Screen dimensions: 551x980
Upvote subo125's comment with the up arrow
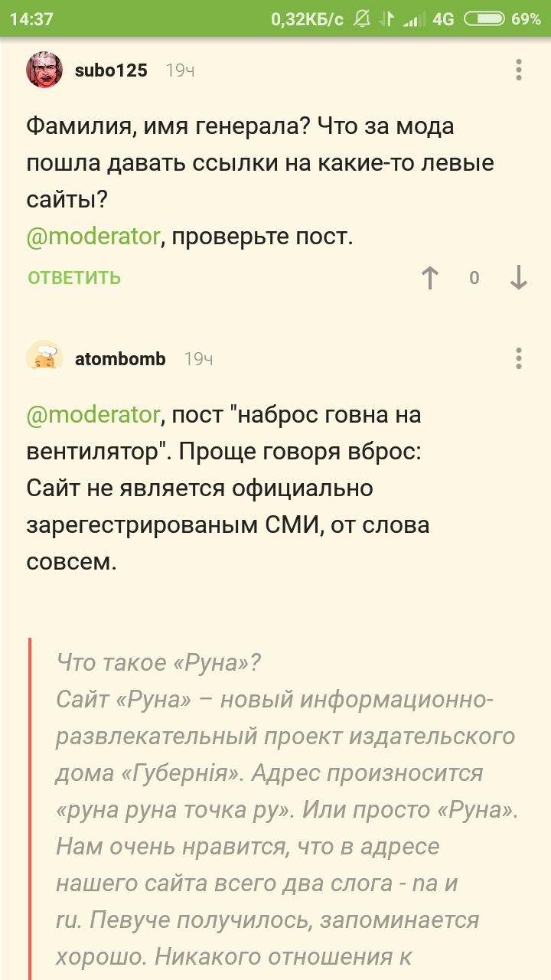pyautogui.click(x=431, y=278)
